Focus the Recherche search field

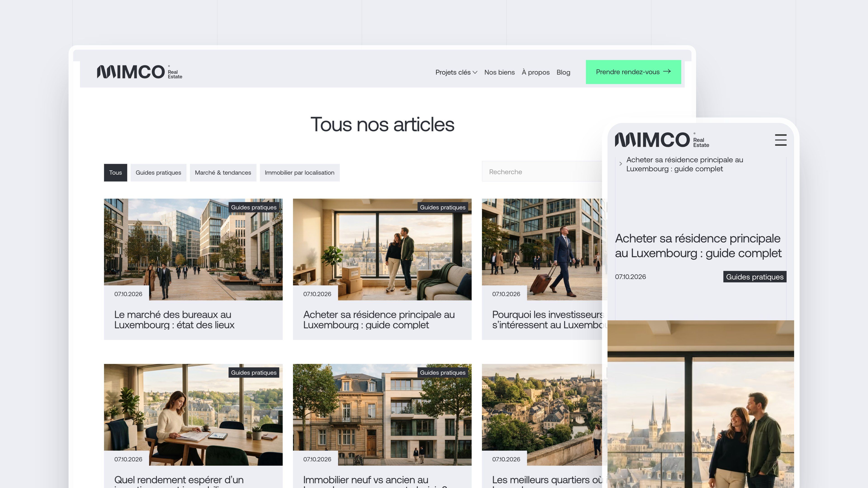pyautogui.click(x=542, y=172)
